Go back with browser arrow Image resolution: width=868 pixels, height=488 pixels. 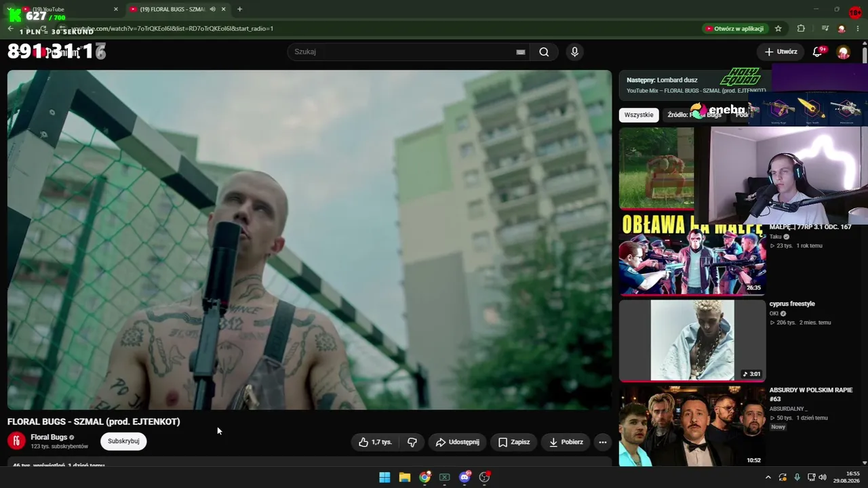[x=10, y=28]
